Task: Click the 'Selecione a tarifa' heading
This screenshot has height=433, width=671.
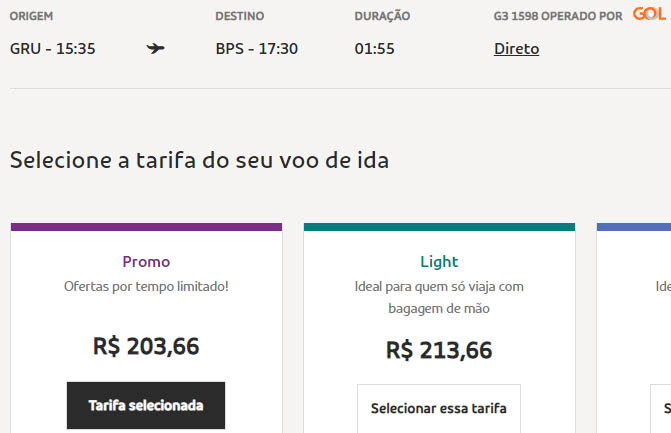Action: [x=199, y=159]
